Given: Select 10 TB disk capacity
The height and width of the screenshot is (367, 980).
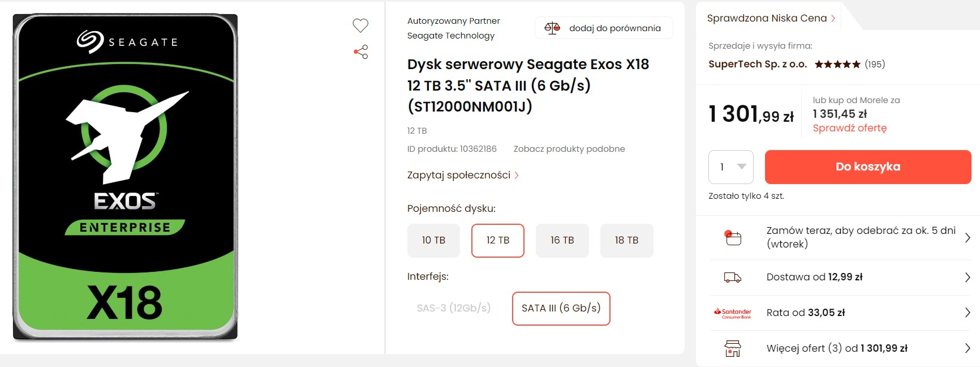Looking at the screenshot, I should [x=433, y=241].
